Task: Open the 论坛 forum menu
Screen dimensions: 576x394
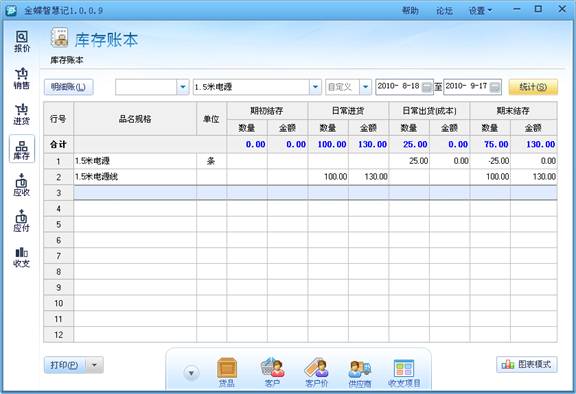Action: click(444, 11)
